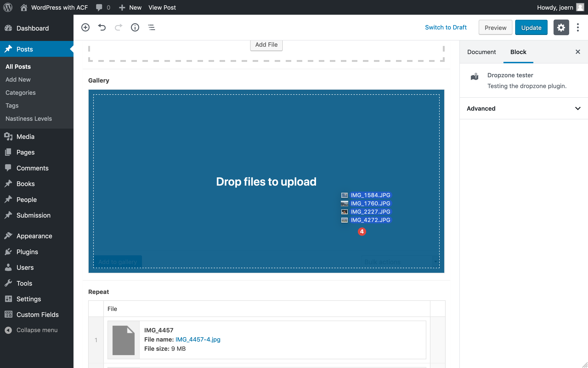The height and width of the screenshot is (368, 588).
Task: Click the WordPress logo icon
Action: (x=8, y=7)
